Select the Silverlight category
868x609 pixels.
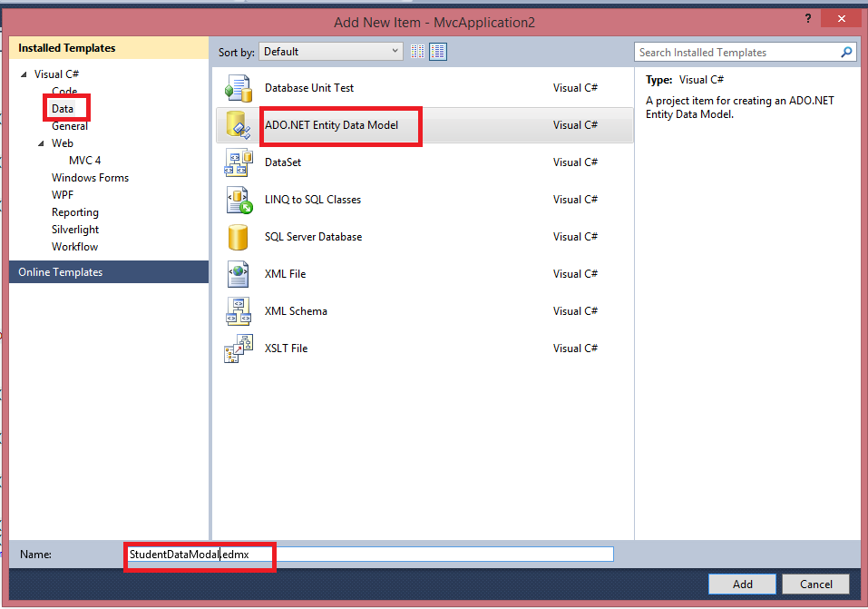click(75, 230)
